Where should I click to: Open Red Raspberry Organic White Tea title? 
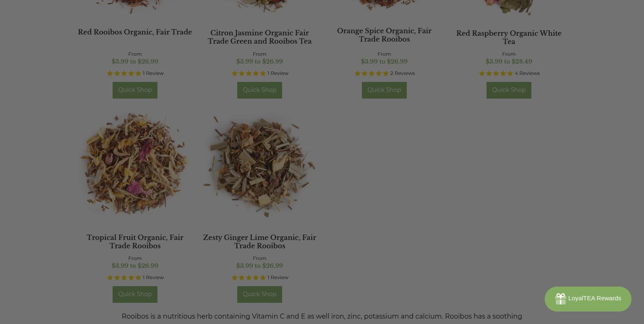(509, 37)
